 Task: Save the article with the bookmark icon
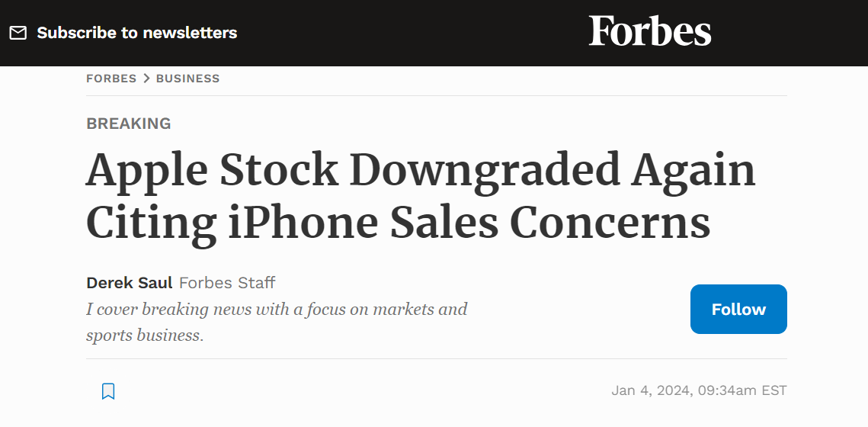108,391
